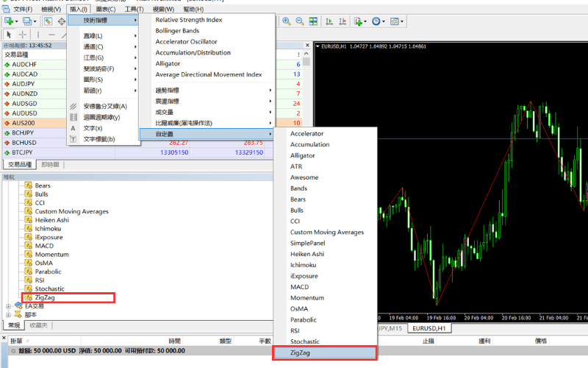Screen dimensions: 588x368
Task: Open the add indicator dropdown arrow
Action: pyautogui.click(x=365, y=21)
